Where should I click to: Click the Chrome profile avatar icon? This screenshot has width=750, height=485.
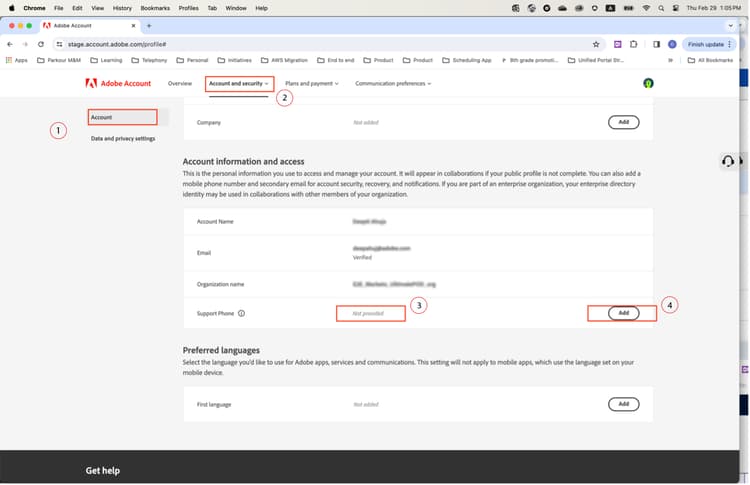pos(672,44)
